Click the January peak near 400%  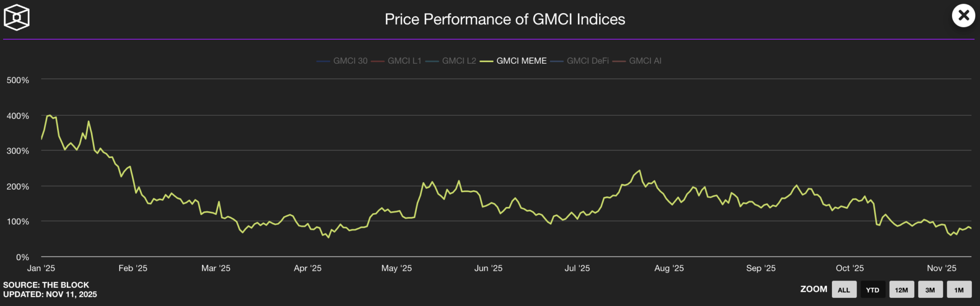(49, 116)
